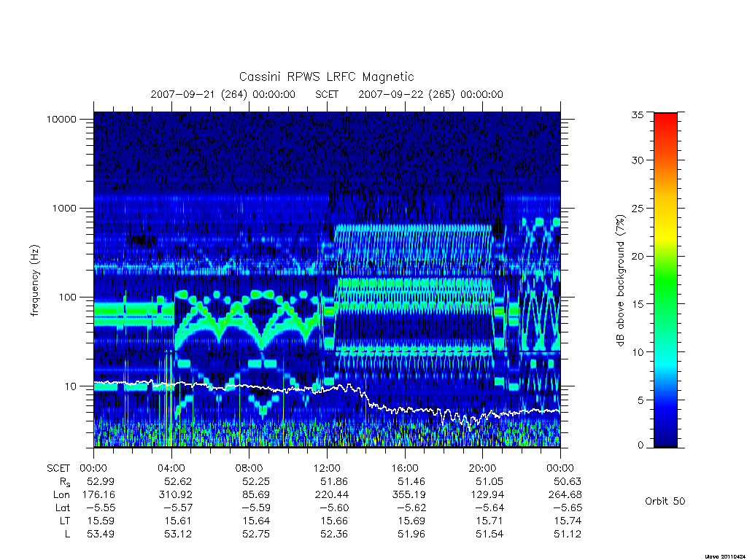Click the colorbar tick label 20
Image resolution: width=747 pixels, height=560 pixels.
tap(638, 256)
